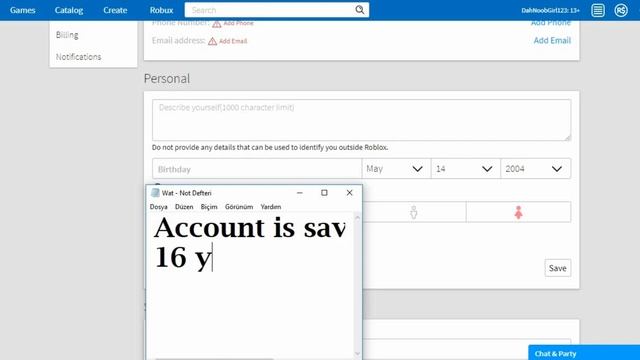Image resolution: width=640 pixels, height=360 pixels.
Task: Open Biçim menu in Notepad
Action: pyautogui.click(x=209, y=207)
